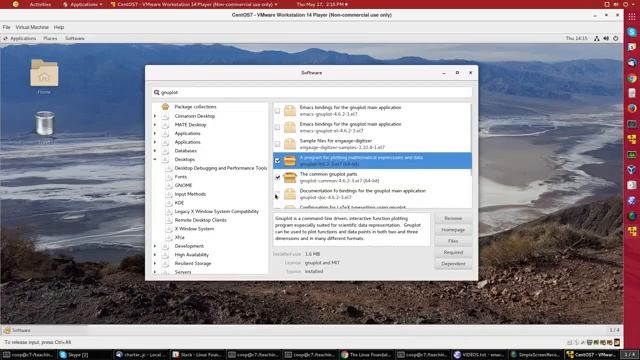Click the gnuplot search input field

312,93
